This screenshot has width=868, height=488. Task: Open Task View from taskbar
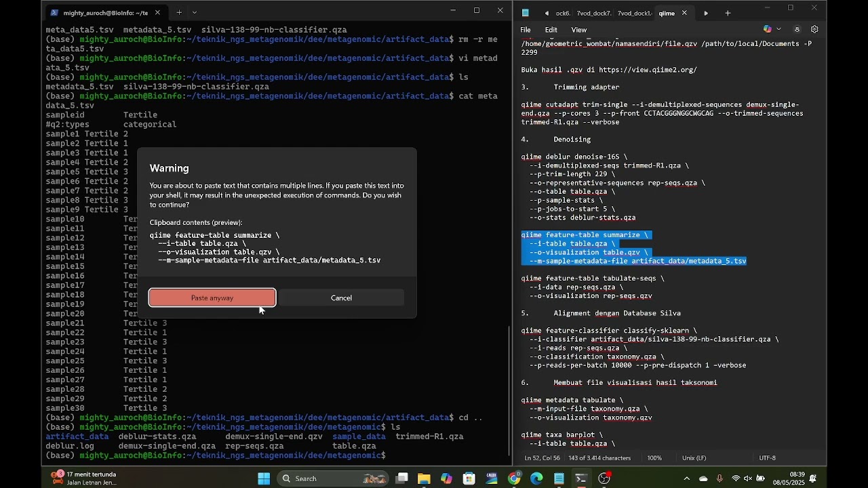coord(402,479)
